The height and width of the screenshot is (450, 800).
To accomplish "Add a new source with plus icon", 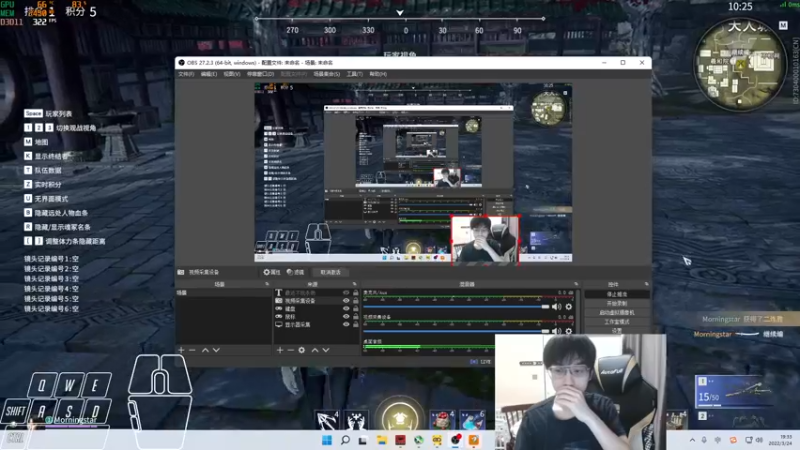I will [x=280, y=350].
